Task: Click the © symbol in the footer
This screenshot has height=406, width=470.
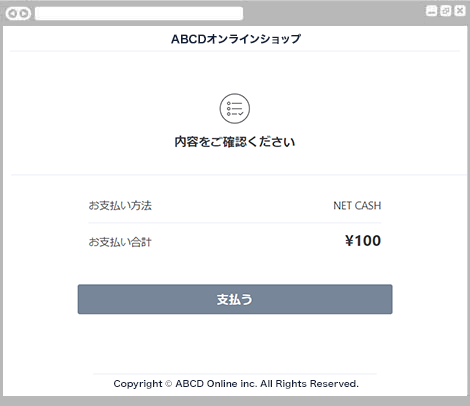Action: 169,384
